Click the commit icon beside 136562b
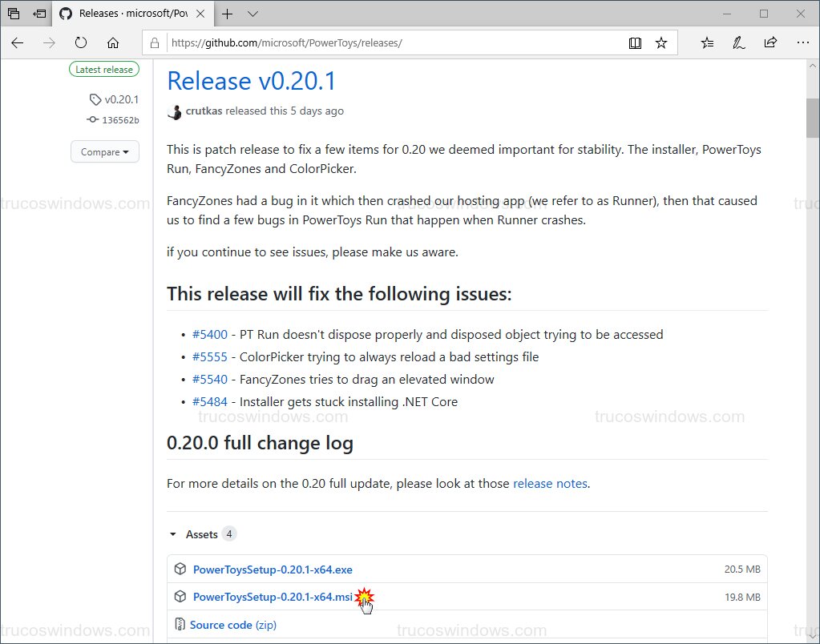Image resolution: width=820 pixels, height=644 pixels. tap(92, 119)
